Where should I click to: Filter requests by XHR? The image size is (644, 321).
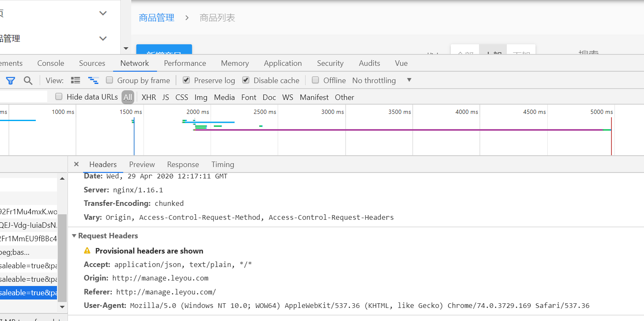pos(149,97)
